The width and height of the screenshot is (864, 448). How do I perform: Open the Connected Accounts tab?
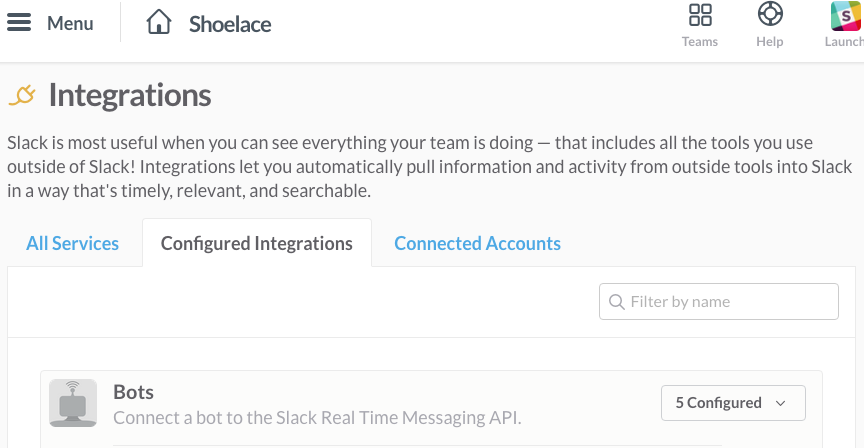pos(477,243)
